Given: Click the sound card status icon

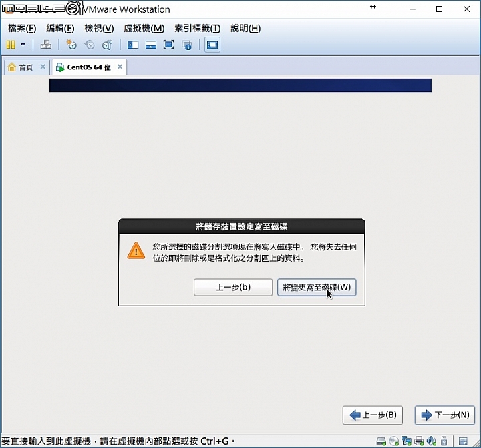Looking at the screenshot, I should click(x=432, y=441).
